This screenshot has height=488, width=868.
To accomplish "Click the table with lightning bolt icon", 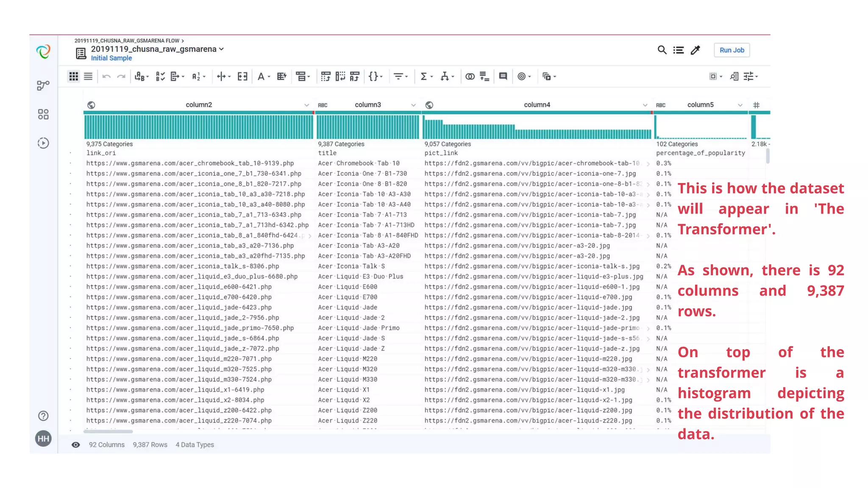I will pos(281,76).
